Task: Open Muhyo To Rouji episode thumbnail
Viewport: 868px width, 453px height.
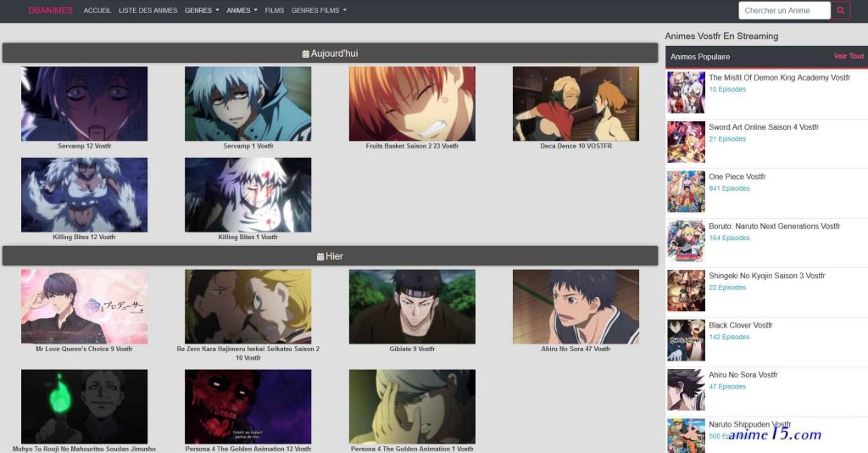Action: 84,406
